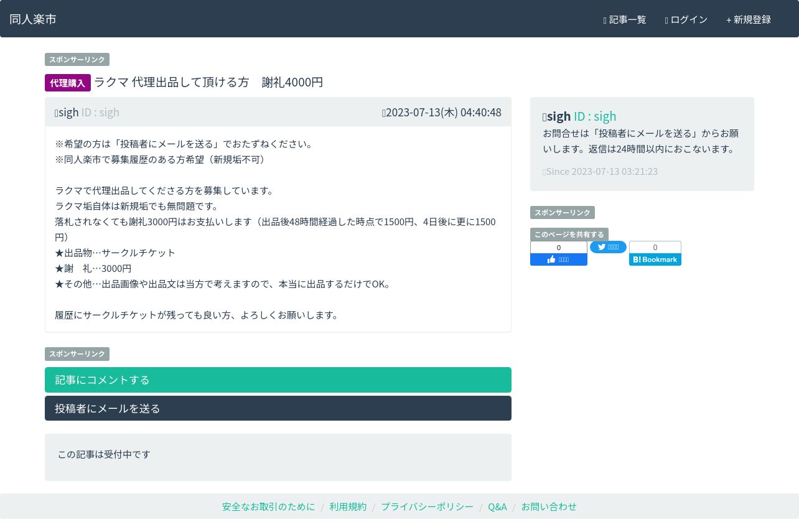Go to ログイン in the navbar
The height and width of the screenshot is (532, 799).
pyautogui.click(x=686, y=19)
